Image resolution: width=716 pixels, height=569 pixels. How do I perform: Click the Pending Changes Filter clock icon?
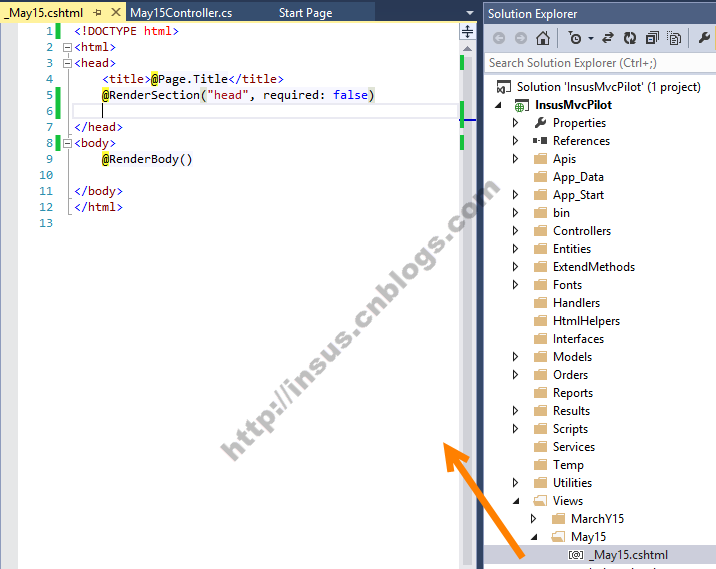(x=575, y=38)
